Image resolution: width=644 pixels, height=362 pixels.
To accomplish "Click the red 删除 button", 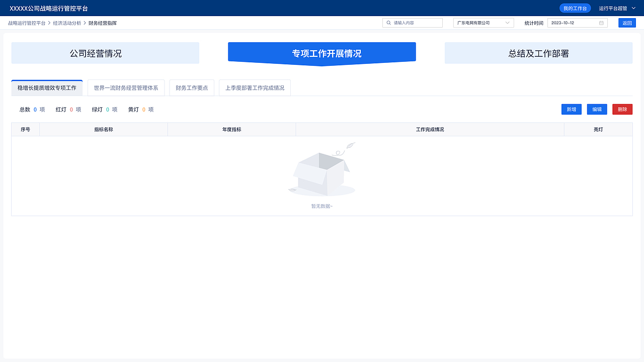I will pyautogui.click(x=622, y=109).
